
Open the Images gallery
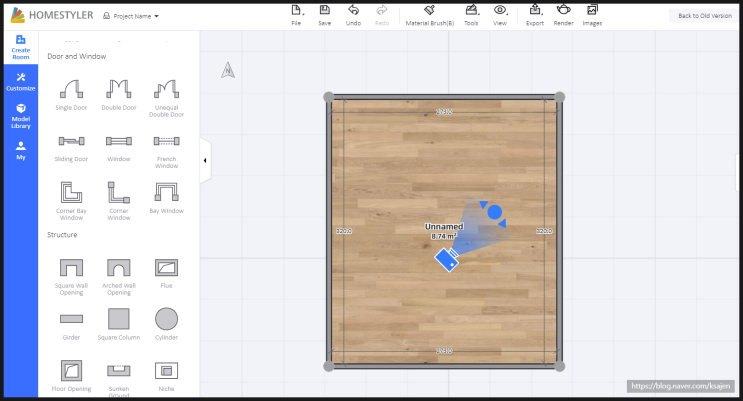tap(592, 15)
